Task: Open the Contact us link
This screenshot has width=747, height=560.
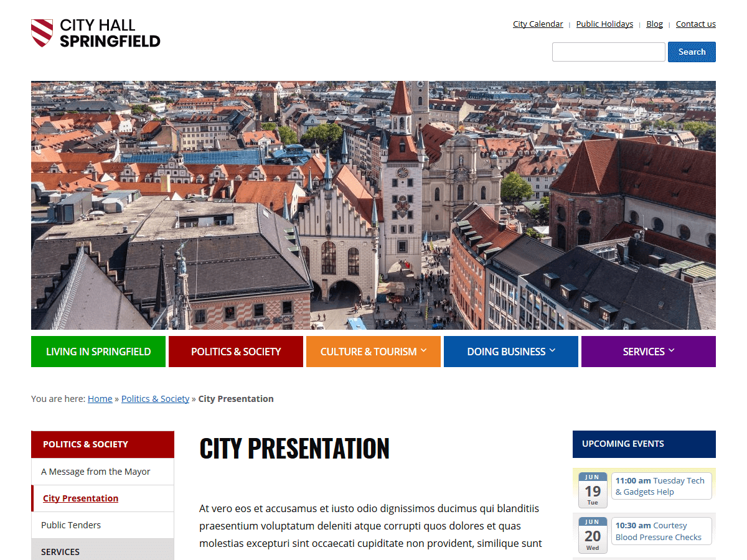Action: tap(695, 24)
